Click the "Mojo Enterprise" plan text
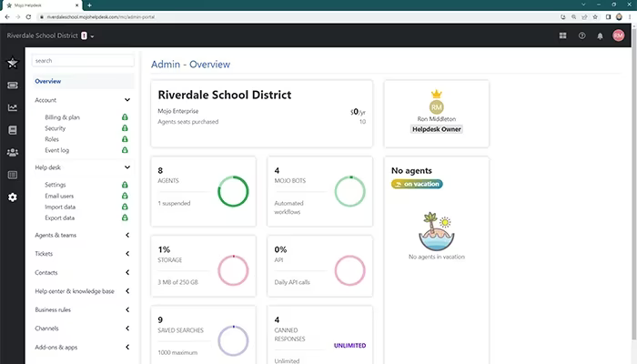Image resolution: width=637 pixels, height=364 pixels. [178, 111]
